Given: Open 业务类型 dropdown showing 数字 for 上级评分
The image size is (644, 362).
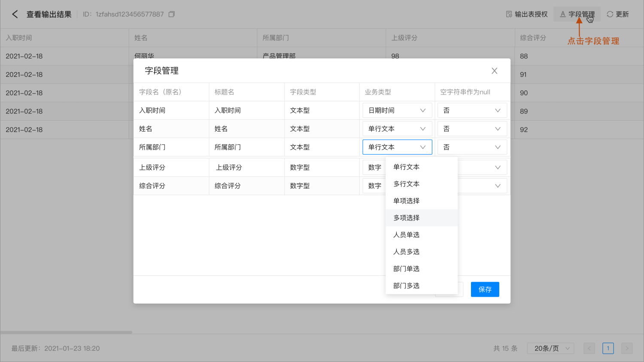Looking at the screenshot, I should click(374, 167).
